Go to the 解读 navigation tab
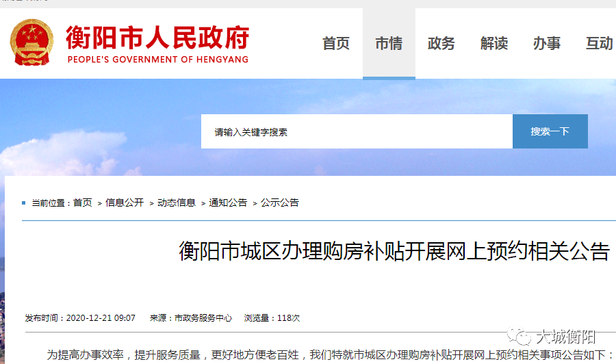616x364 pixels. pos(493,43)
